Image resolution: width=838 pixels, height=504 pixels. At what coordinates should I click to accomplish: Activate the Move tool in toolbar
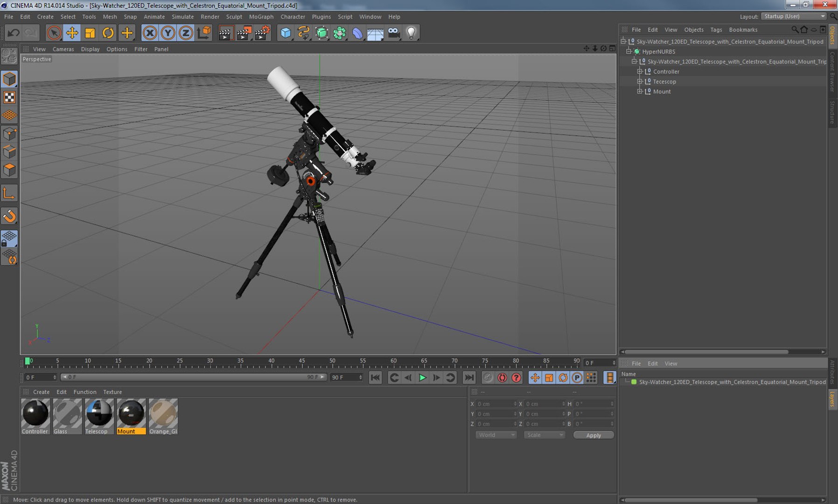click(x=72, y=33)
